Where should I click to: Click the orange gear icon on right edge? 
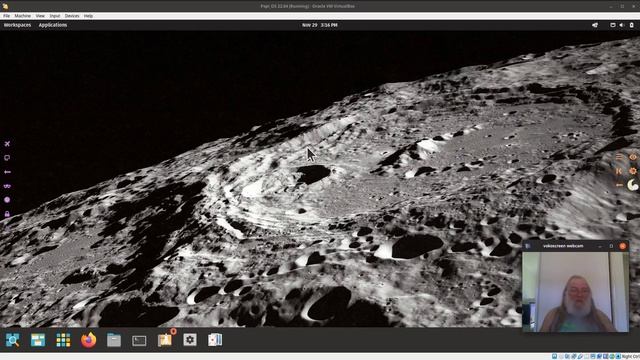[633, 171]
